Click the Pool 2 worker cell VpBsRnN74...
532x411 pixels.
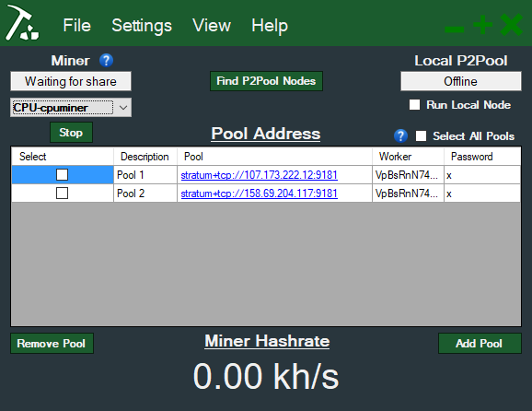pos(408,194)
